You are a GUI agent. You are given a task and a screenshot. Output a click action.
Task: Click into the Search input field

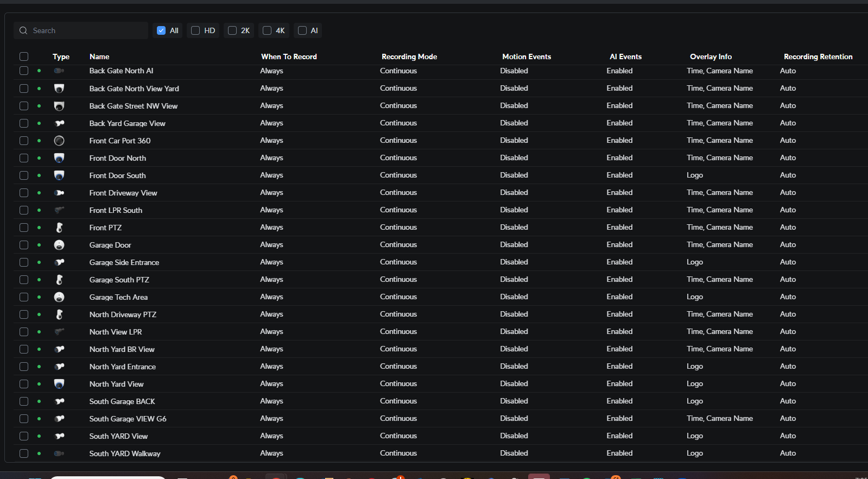tap(87, 30)
